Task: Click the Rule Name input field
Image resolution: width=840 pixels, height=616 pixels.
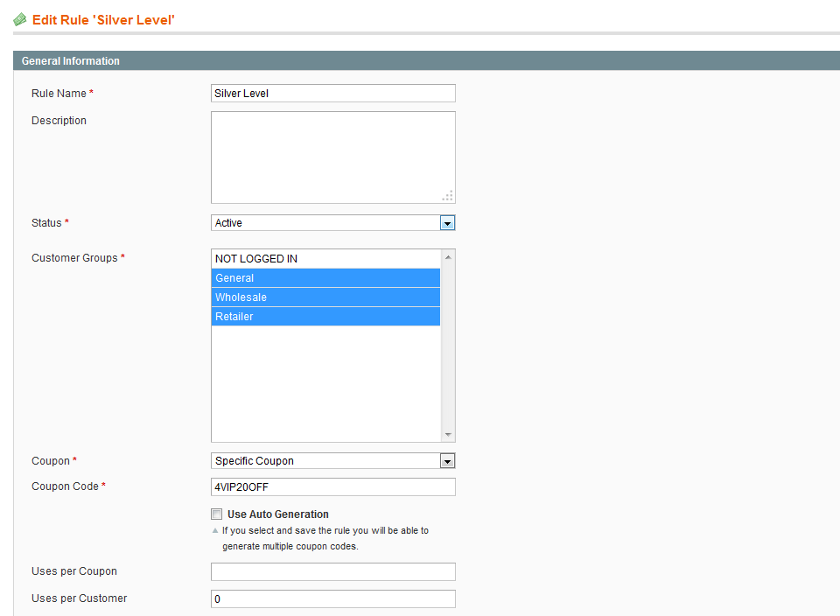Action: coord(333,94)
